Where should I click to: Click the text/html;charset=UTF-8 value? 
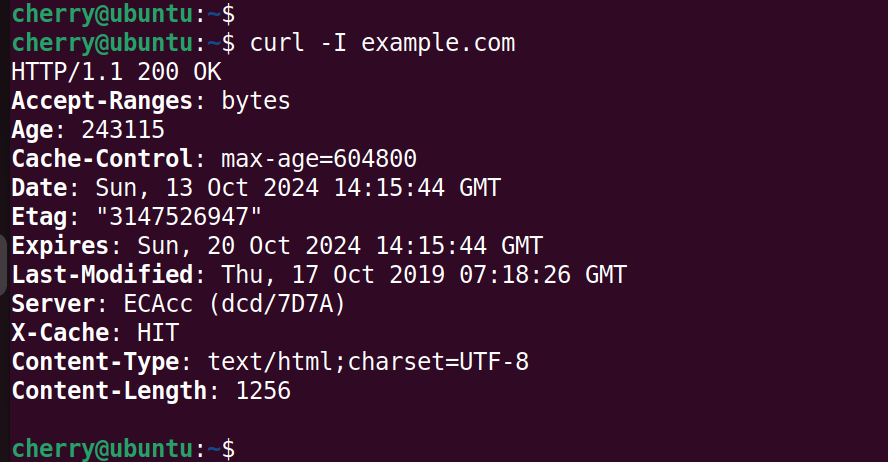[x=368, y=362]
